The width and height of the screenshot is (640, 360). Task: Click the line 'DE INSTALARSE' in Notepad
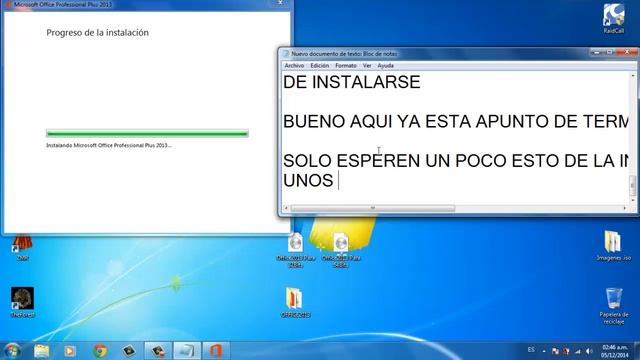pyautogui.click(x=351, y=82)
